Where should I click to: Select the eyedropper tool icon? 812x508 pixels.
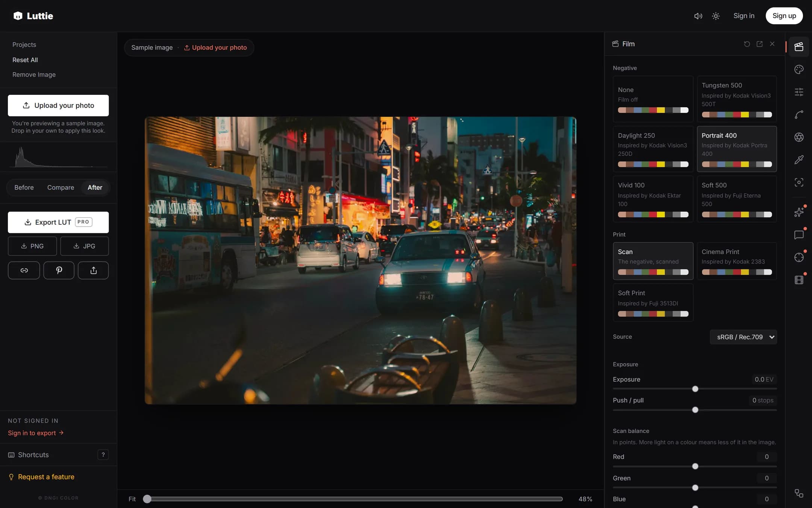[x=799, y=160]
